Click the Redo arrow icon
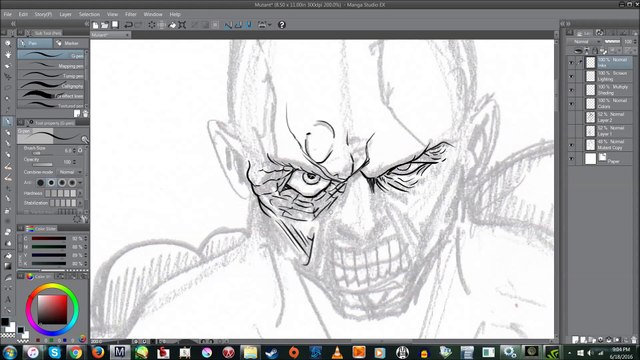The height and width of the screenshot is (360, 640). (x=139, y=25)
